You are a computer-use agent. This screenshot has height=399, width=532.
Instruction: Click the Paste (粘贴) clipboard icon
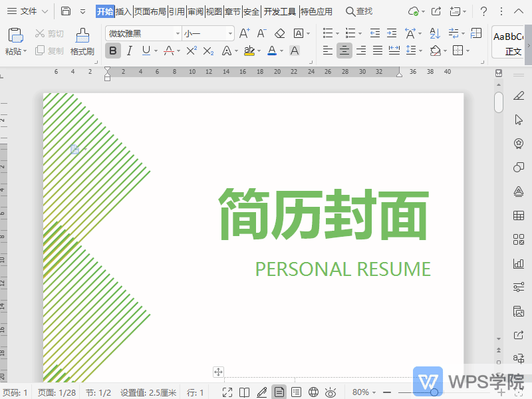(x=15, y=36)
